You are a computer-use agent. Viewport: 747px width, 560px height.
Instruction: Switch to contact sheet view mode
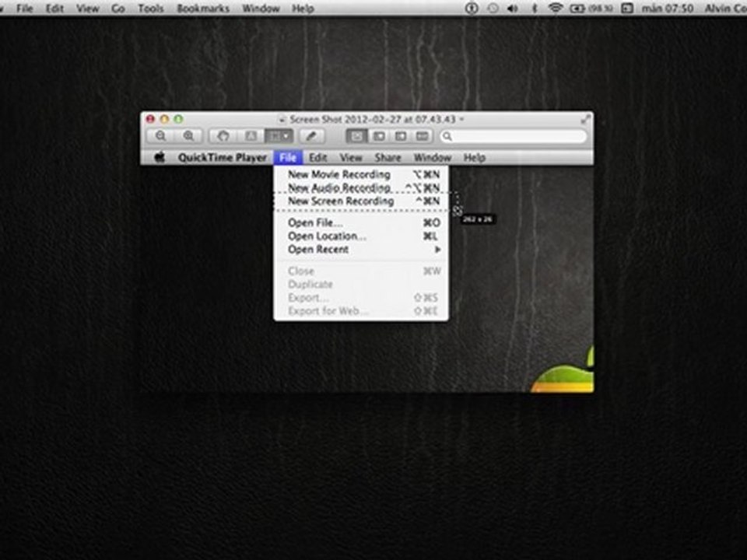(x=422, y=136)
